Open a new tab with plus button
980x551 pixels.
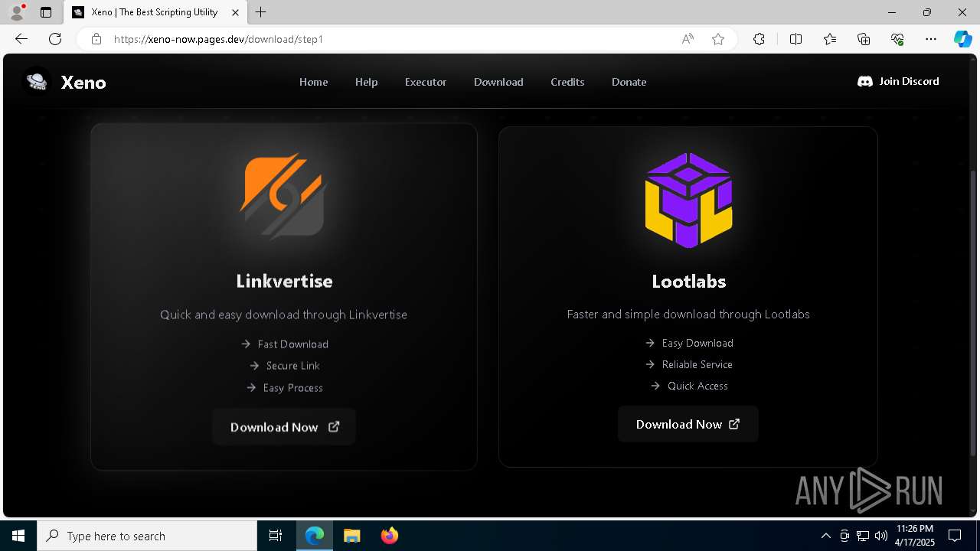(261, 12)
